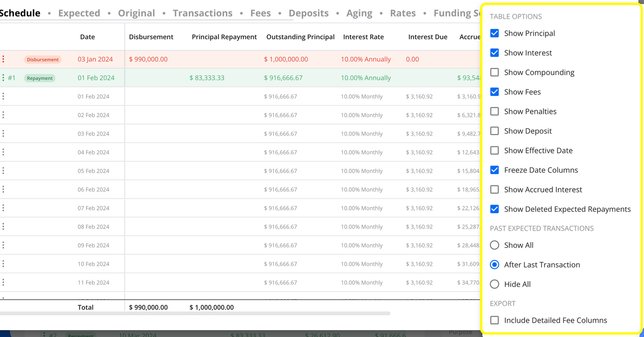The height and width of the screenshot is (337, 644).
Task: Click 10.00% Annually in Repayment row
Action: tap(366, 78)
